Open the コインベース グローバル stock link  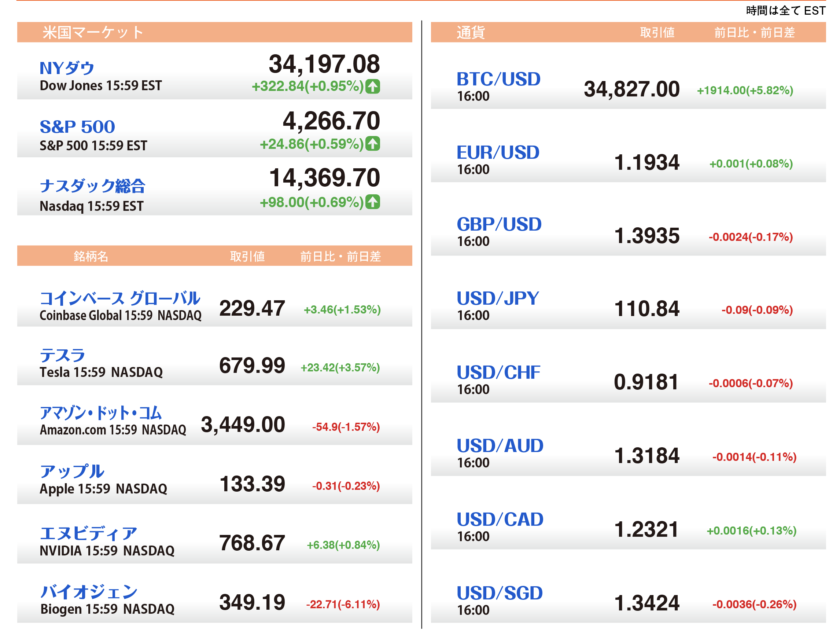pyautogui.click(x=119, y=298)
